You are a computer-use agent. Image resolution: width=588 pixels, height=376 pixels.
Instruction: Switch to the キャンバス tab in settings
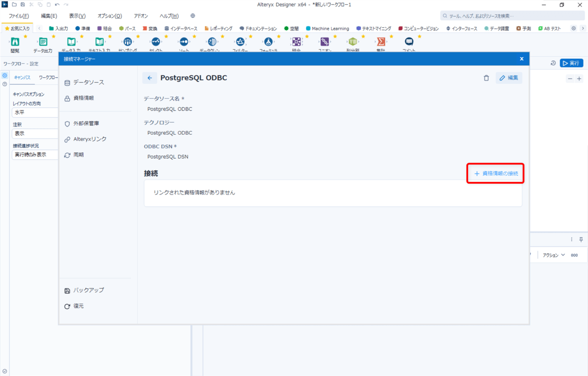click(22, 78)
